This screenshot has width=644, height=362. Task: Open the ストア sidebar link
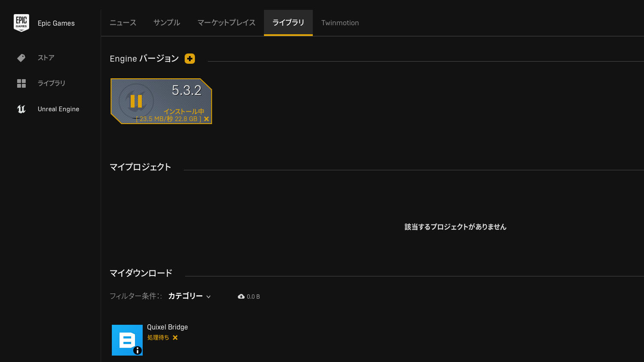[x=46, y=58]
